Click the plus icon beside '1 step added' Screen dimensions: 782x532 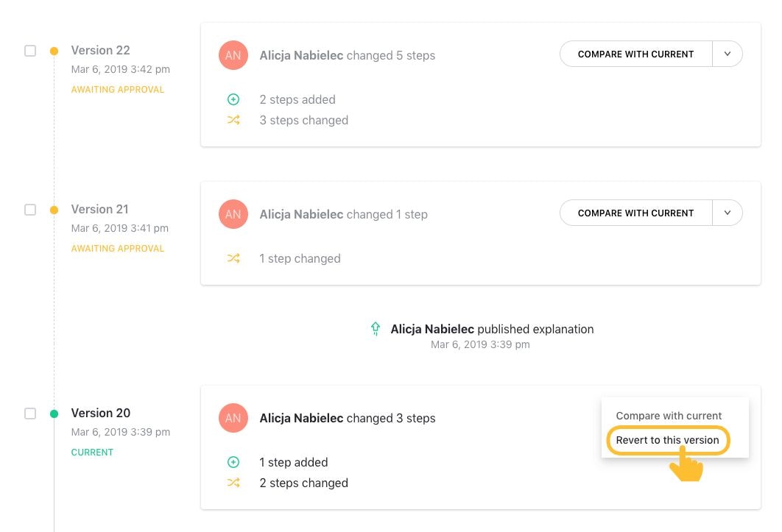[x=233, y=462]
